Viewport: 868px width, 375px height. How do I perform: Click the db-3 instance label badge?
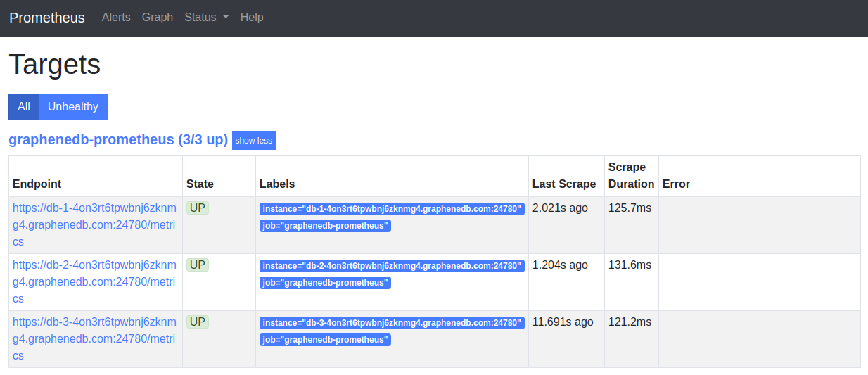click(392, 323)
